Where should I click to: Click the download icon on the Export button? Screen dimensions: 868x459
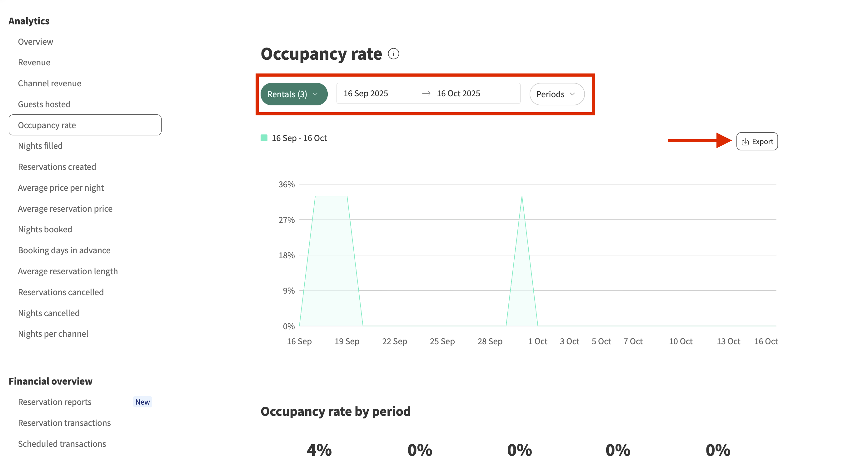[x=745, y=142]
